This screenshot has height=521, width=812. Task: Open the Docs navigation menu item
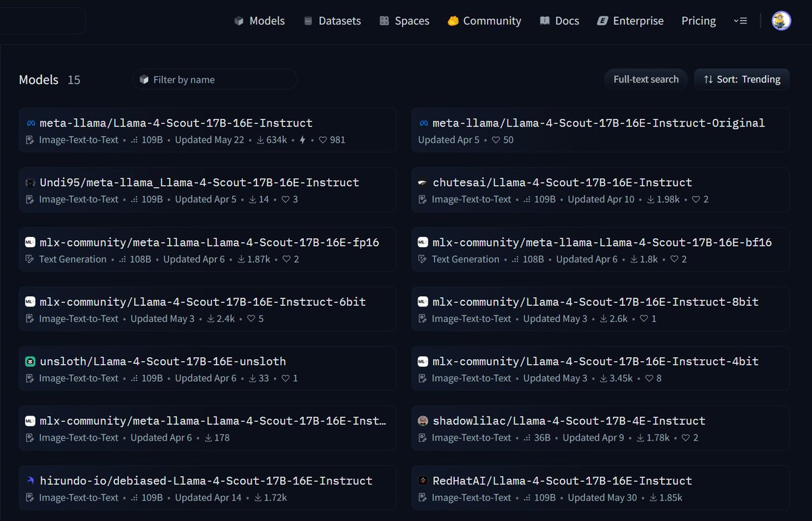[559, 21]
